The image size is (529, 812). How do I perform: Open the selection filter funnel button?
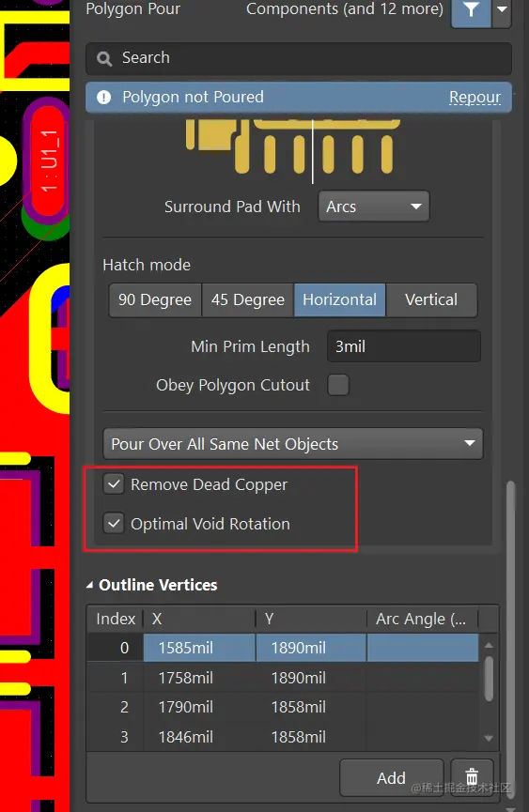[x=471, y=11]
